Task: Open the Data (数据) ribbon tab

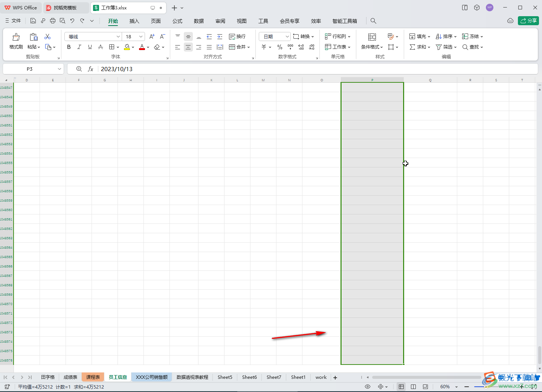Action: pyautogui.click(x=199, y=21)
